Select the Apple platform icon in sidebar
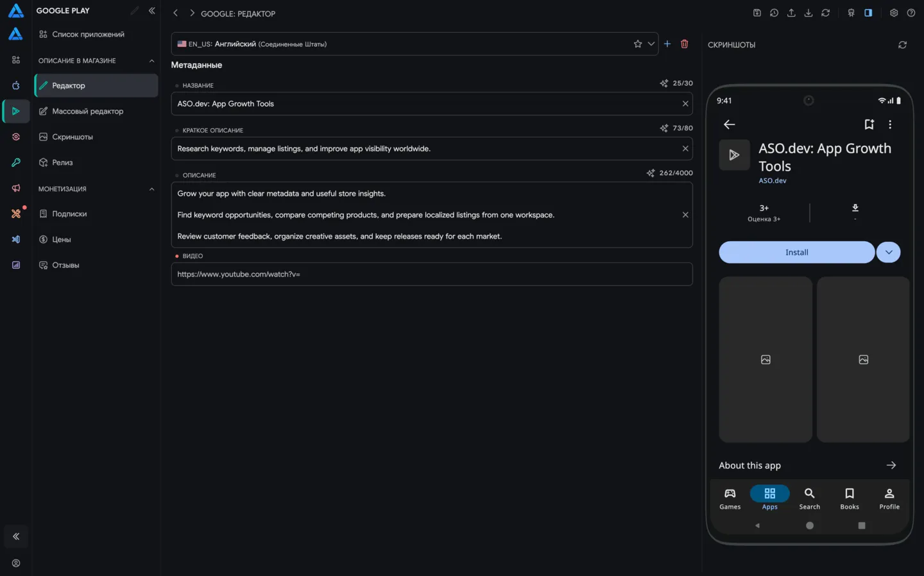924x576 pixels. (16, 85)
